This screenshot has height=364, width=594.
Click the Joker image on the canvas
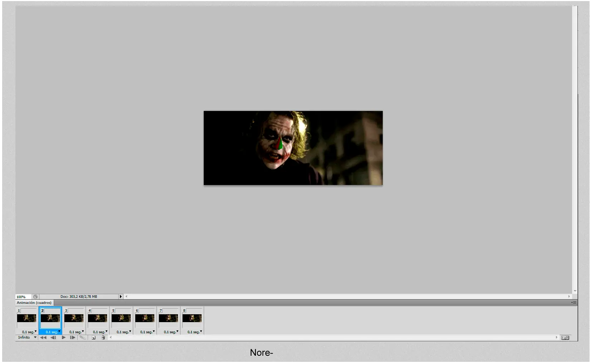(x=293, y=148)
